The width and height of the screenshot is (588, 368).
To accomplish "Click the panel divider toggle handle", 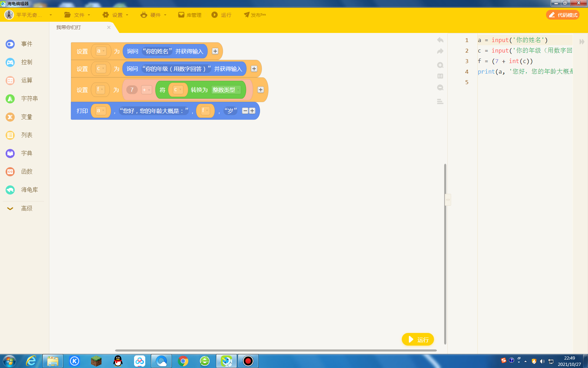I will click(x=448, y=200).
